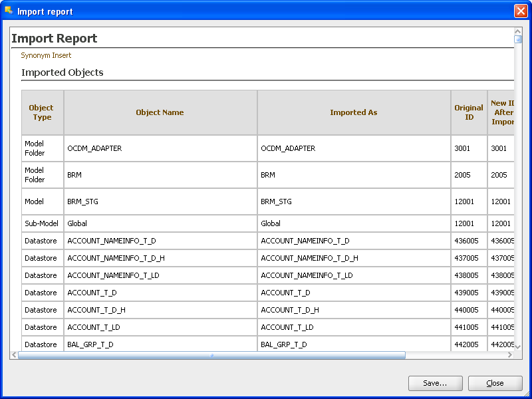
Task: Click the Object Name column header
Action: [x=160, y=112]
